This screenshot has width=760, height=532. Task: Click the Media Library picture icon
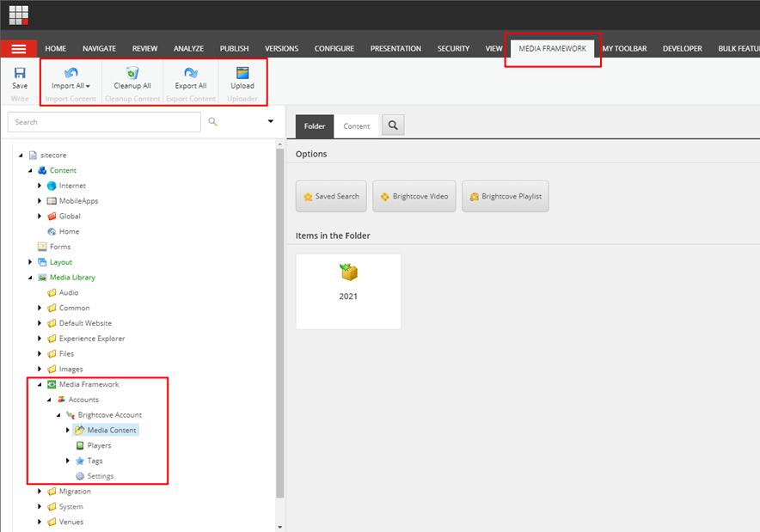coord(42,277)
